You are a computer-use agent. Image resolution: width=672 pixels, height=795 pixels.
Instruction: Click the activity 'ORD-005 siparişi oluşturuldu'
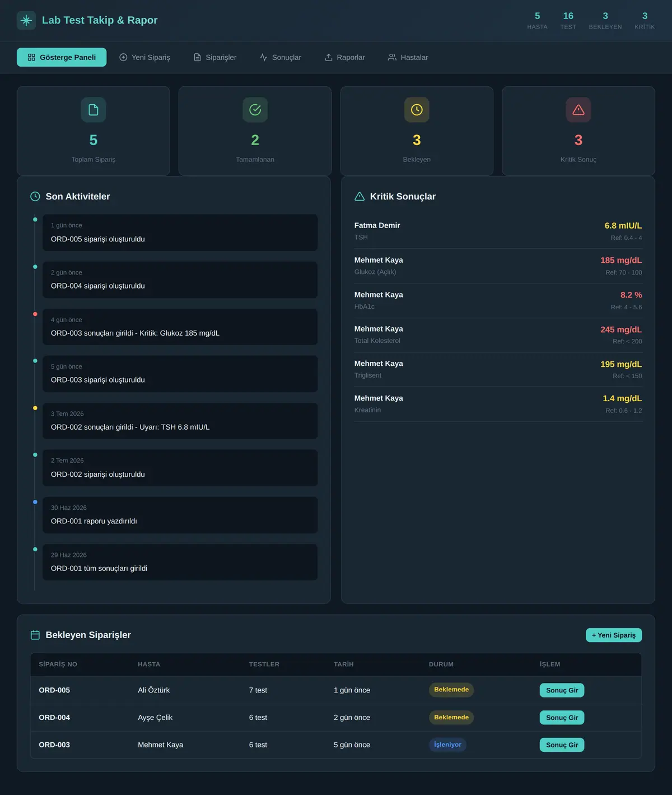coord(180,233)
